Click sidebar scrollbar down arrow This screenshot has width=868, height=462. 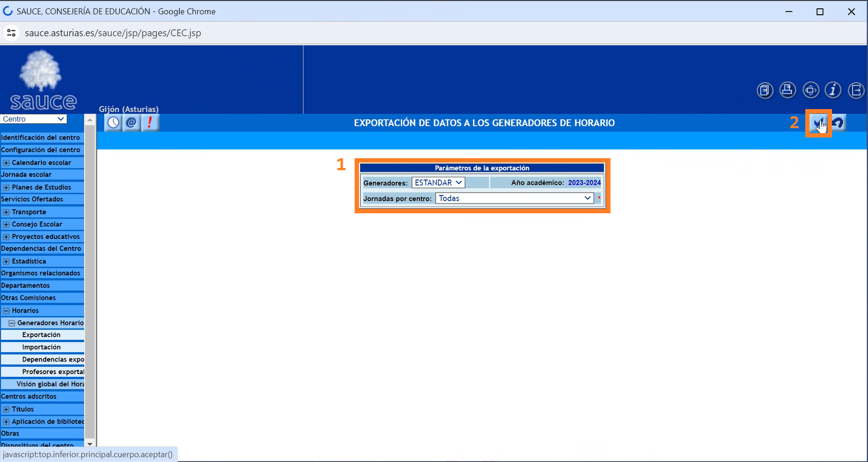click(91, 443)
